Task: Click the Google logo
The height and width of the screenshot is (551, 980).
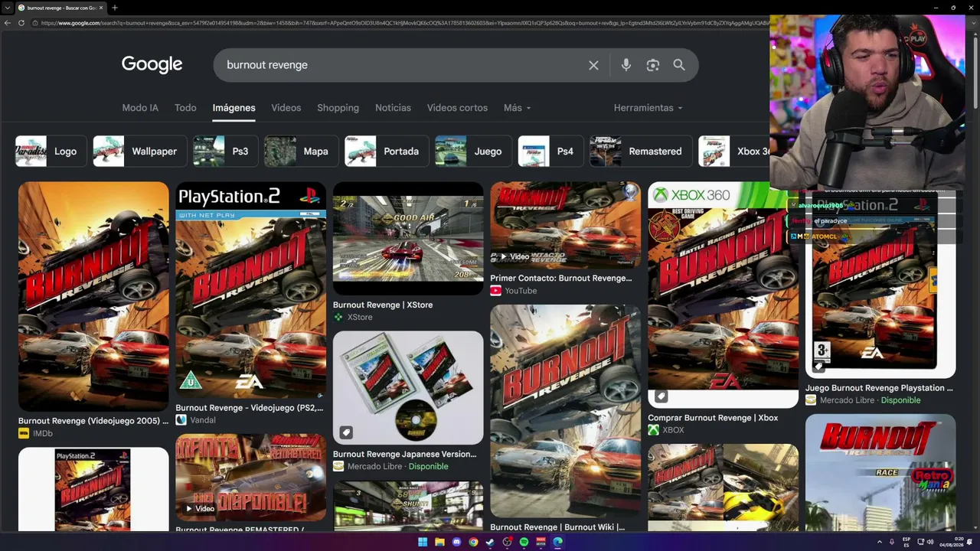Action: point(152,65)
